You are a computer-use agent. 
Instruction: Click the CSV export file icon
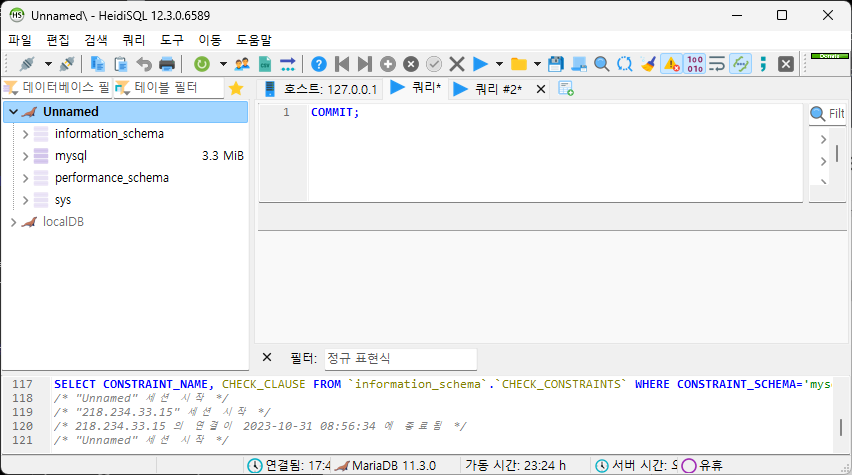(265, 64)
